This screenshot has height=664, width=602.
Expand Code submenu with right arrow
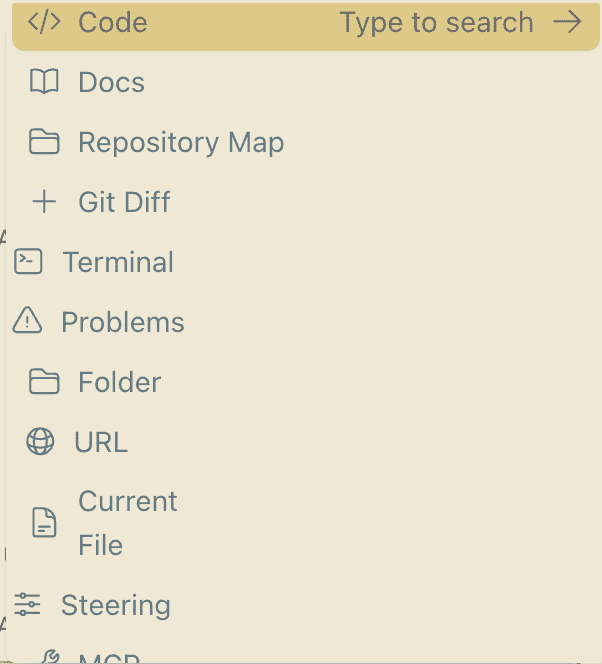tap(567, 22)
